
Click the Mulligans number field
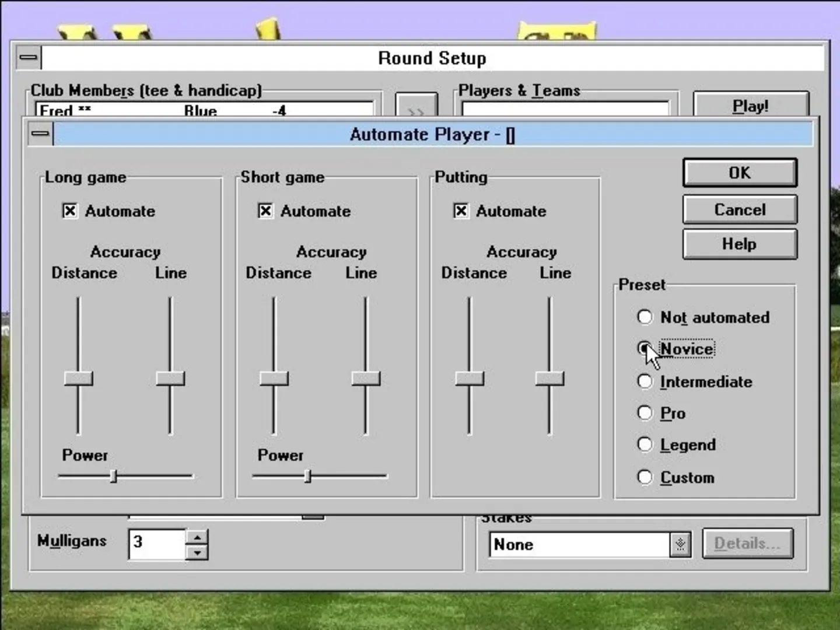[x=156, y=544]
